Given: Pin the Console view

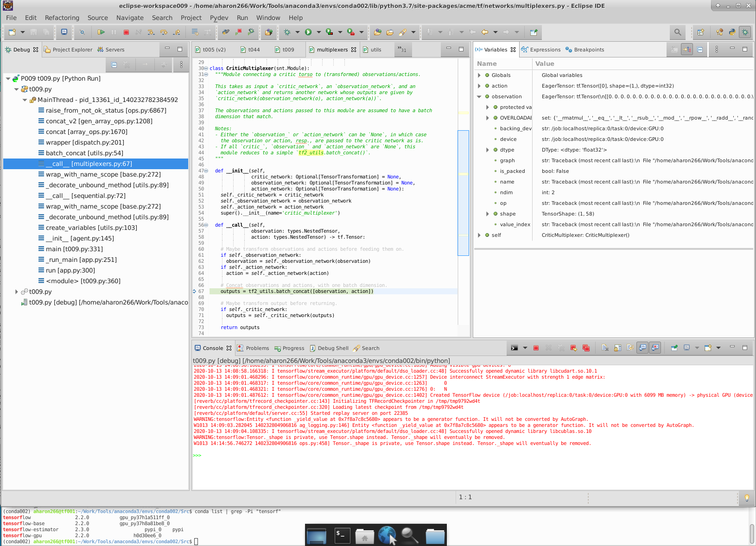Looking at the screenshot, I should coord(673,348).
